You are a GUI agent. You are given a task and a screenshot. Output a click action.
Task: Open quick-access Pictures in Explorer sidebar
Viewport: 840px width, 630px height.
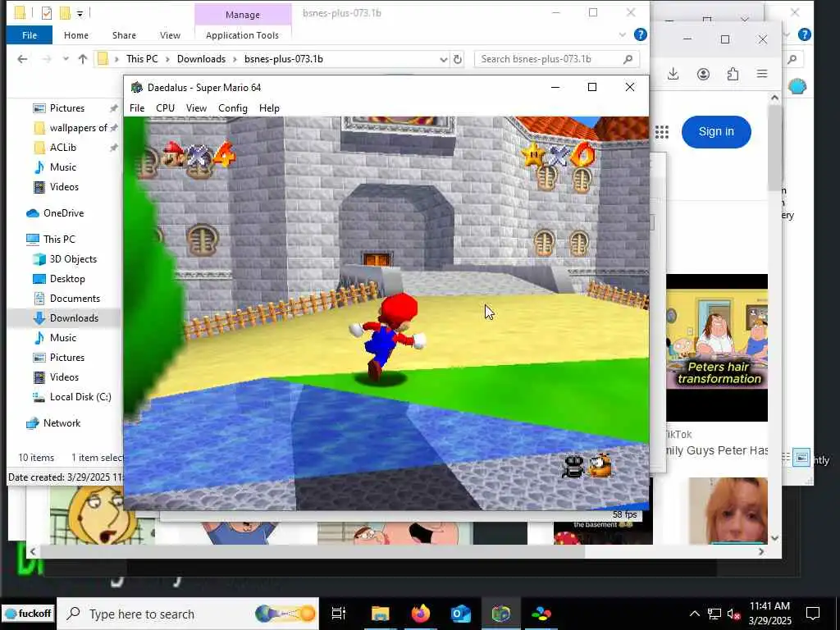(67, 108)
